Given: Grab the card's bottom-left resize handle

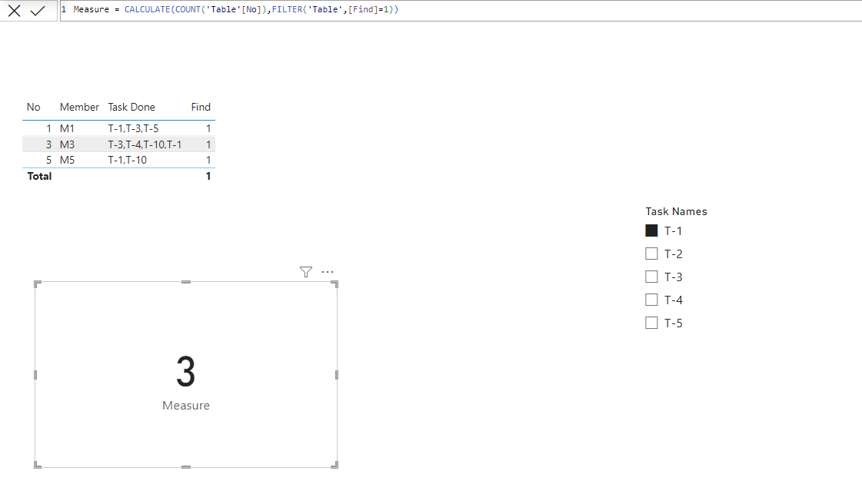Looking at the screenshot, I should tap(38, 465).
